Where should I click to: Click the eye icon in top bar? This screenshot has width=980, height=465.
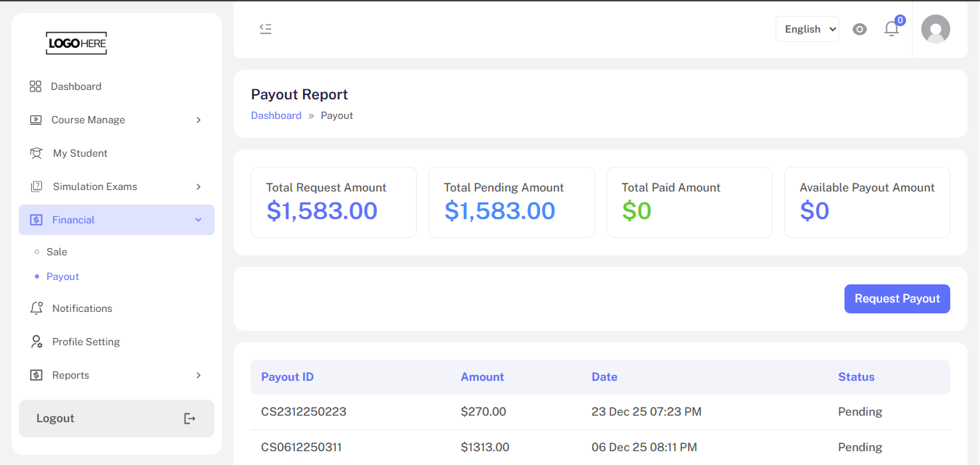[x=860, y=29]
